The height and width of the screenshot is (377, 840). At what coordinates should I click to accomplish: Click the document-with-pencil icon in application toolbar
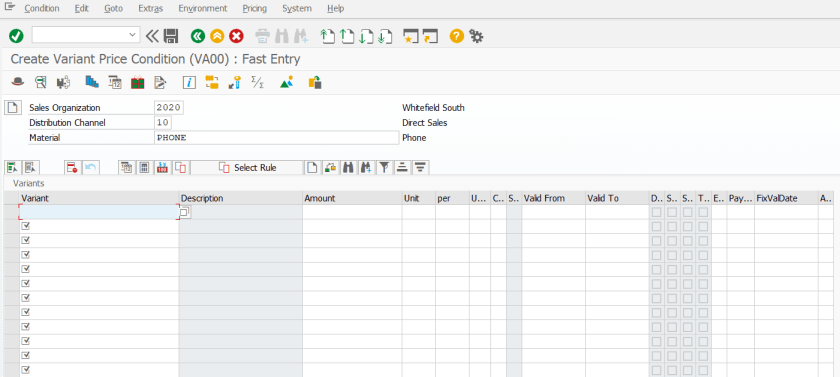tap(160, 82)
